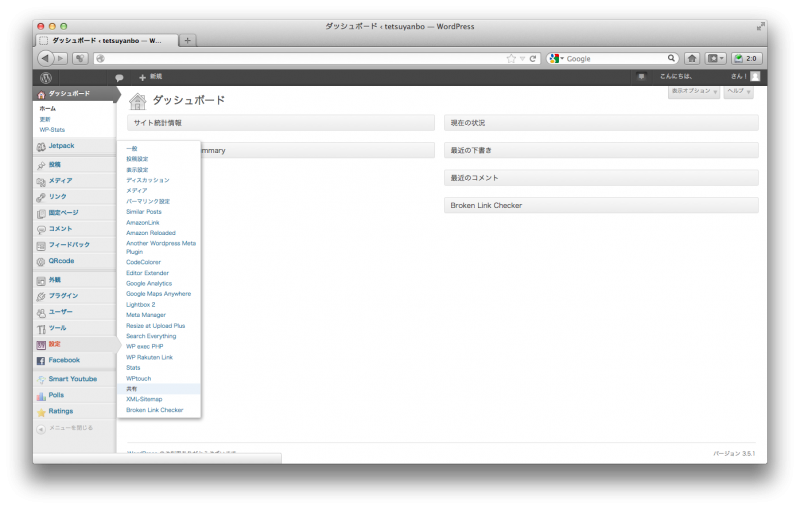Click the Appearance icon in sidebar
Viewport: 800px width, 509px height.
(x=41, y=281)
